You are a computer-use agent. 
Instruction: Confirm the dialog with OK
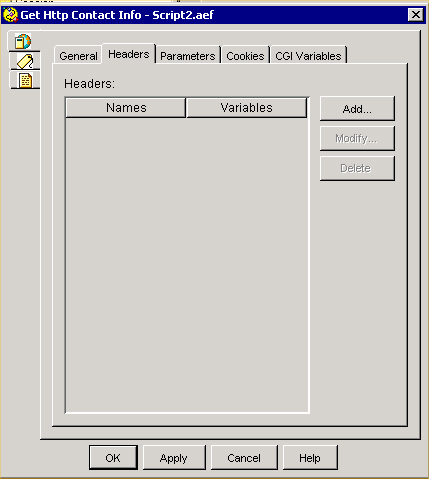tap(113, 458)
